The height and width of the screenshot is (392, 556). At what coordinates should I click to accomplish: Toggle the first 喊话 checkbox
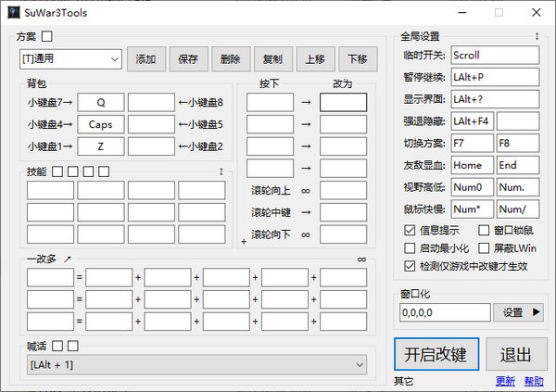point(57,346)
